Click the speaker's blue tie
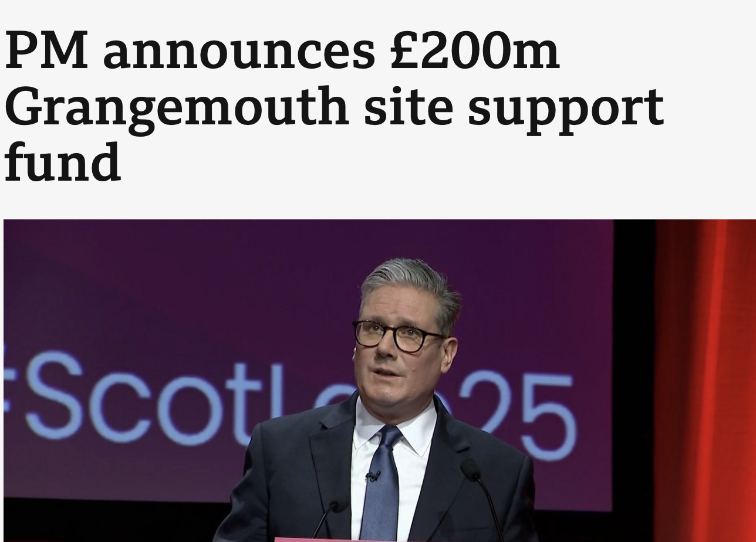This screenshot has width=756, height=542. [x=380, y=484]
